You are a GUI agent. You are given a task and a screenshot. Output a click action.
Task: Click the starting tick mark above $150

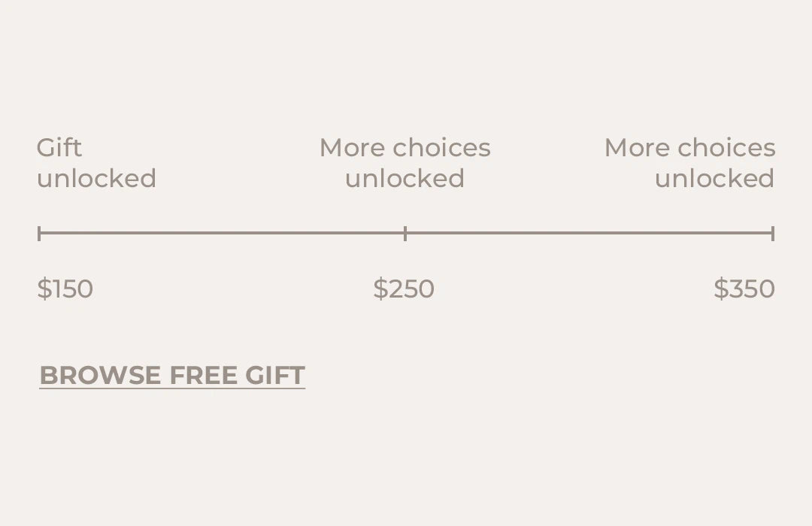coord(39,234)
